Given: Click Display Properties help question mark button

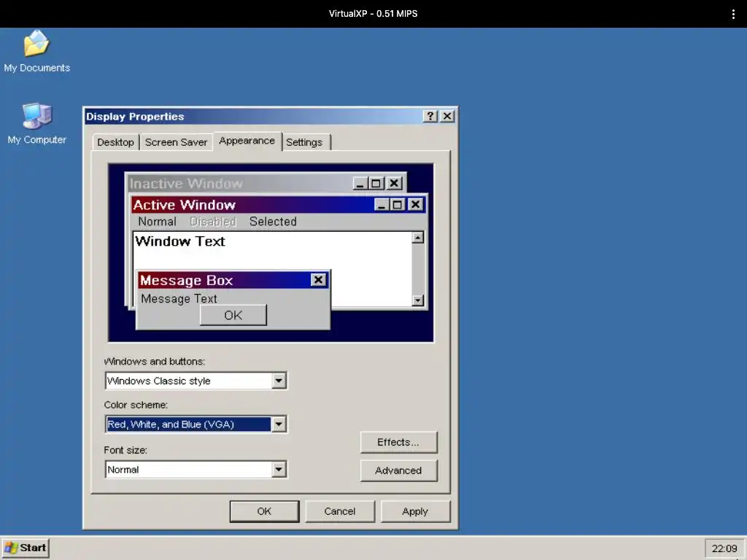Looking at the screenshot, I should click(x=430, y=116).
